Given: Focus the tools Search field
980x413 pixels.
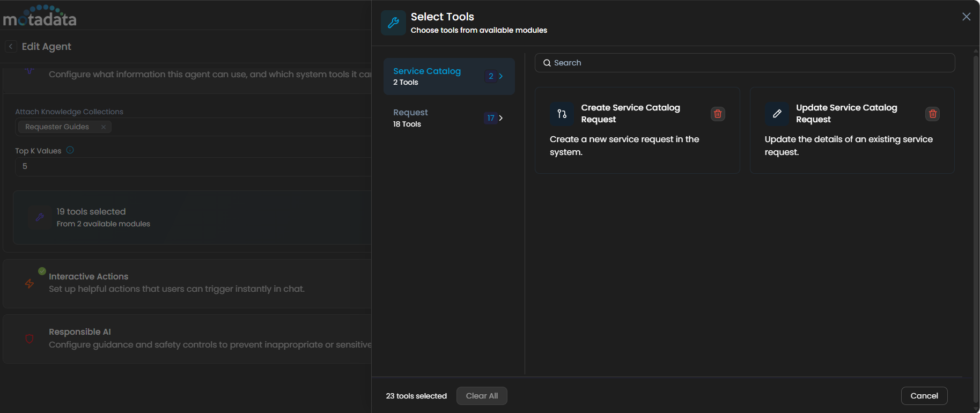Looking at the screenshot, I should (745, 63).
